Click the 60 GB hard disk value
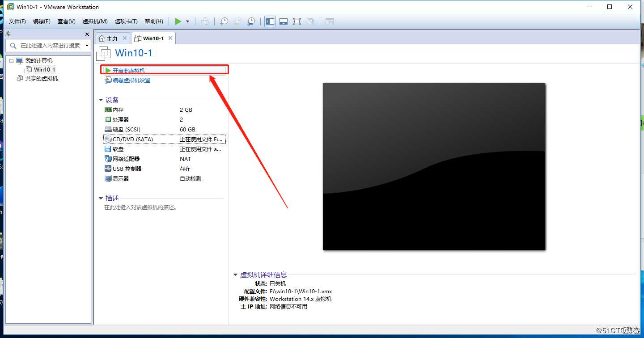This screenshot has width=644, height=338. click(188, 130)
